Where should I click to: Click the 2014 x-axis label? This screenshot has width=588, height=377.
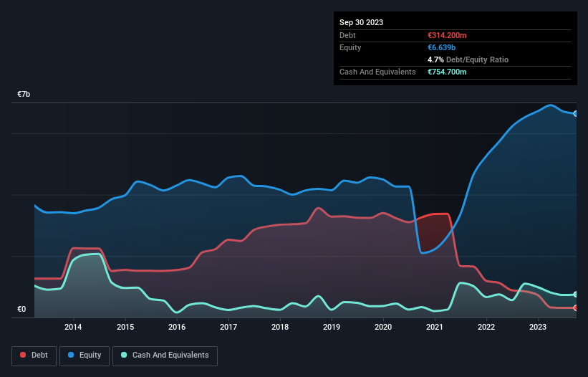pos(73,327)
